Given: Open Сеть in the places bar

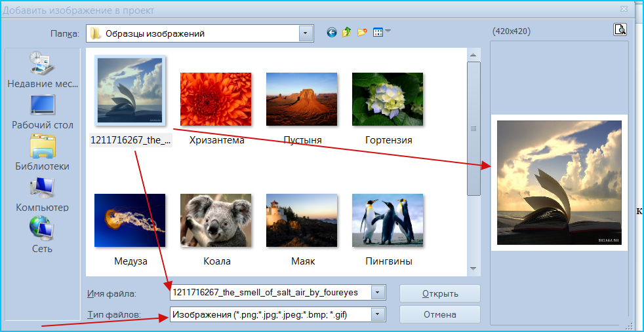Looking at the screenshot, I should (43, 234).
